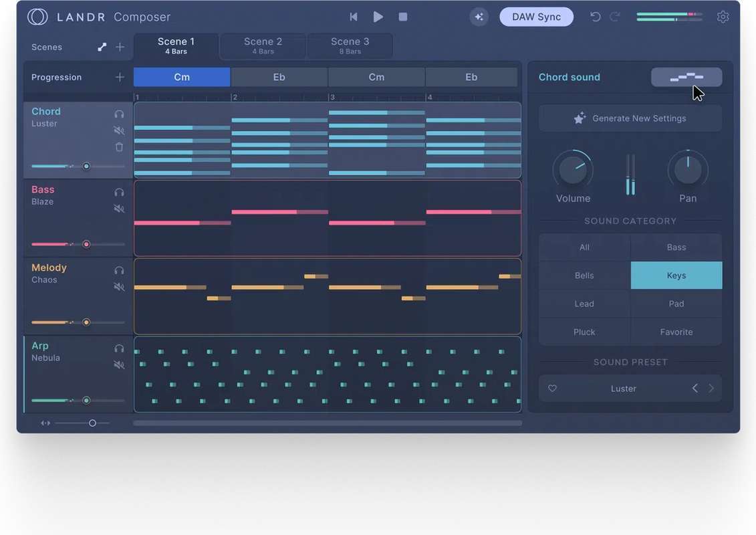The width and height of the screenshot is (756, 535).
Task: Switch to Scene 2 tab
Action: [263, 45]
